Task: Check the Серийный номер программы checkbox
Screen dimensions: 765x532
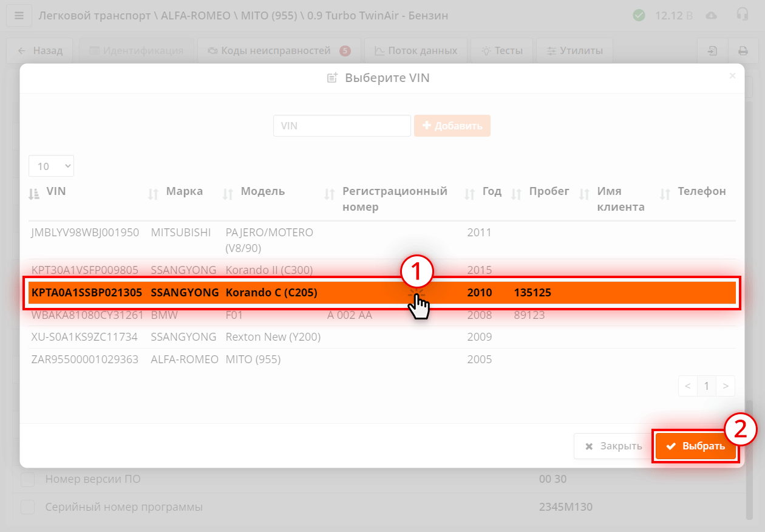Action: coord(27,506)
